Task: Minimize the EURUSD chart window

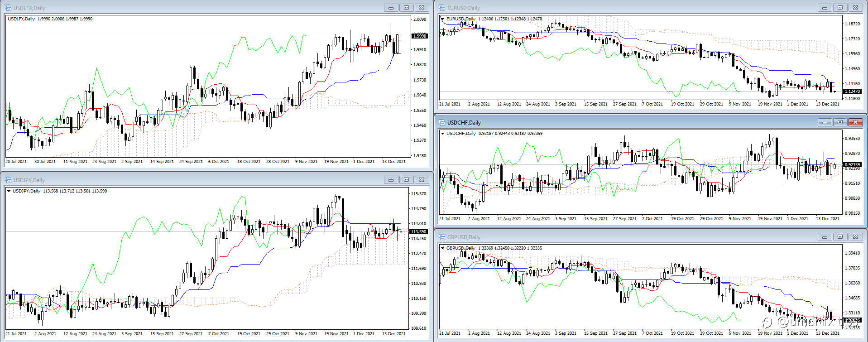Action: [x=825, y=8]
